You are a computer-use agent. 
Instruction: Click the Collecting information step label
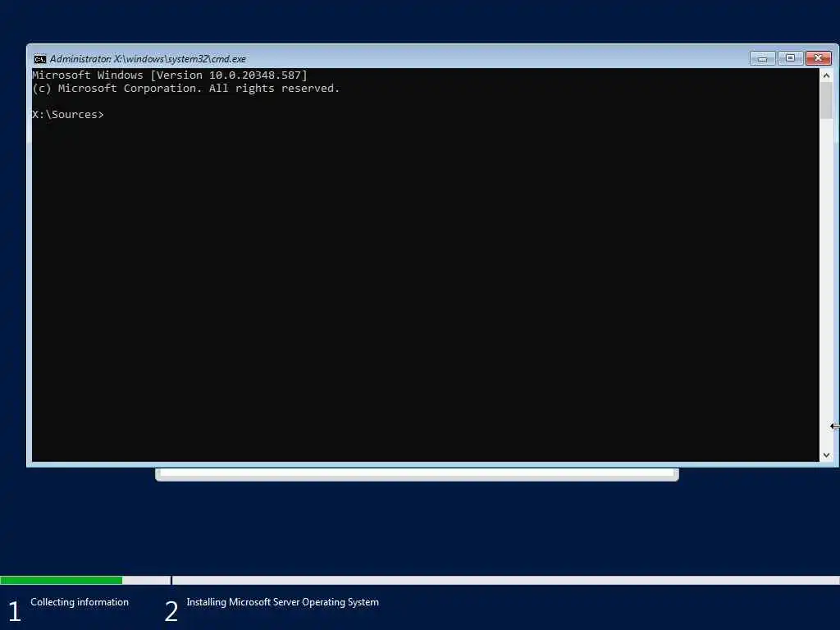coord(80,602)
